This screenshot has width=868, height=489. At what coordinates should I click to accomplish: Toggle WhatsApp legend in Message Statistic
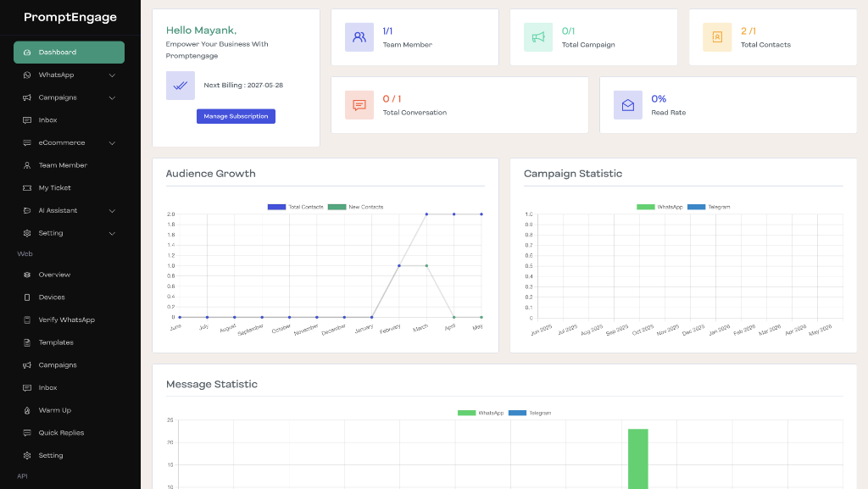[x=481, y=413]
